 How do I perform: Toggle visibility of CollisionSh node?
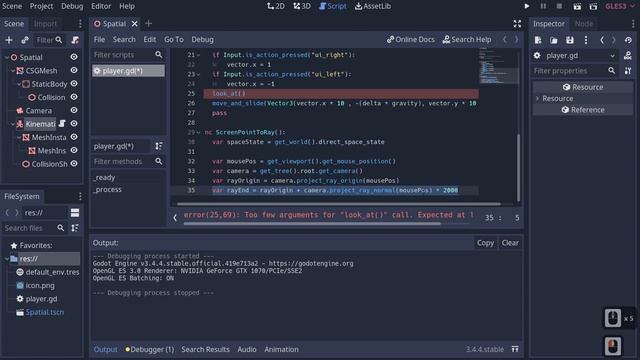pyautogui.click(x=74, y=163)
